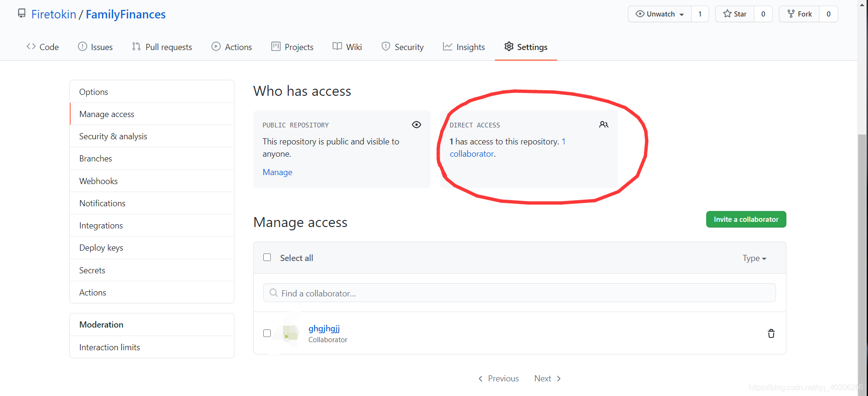Open the fork count next to Fork
868x396 pixels.
(828, 14)
